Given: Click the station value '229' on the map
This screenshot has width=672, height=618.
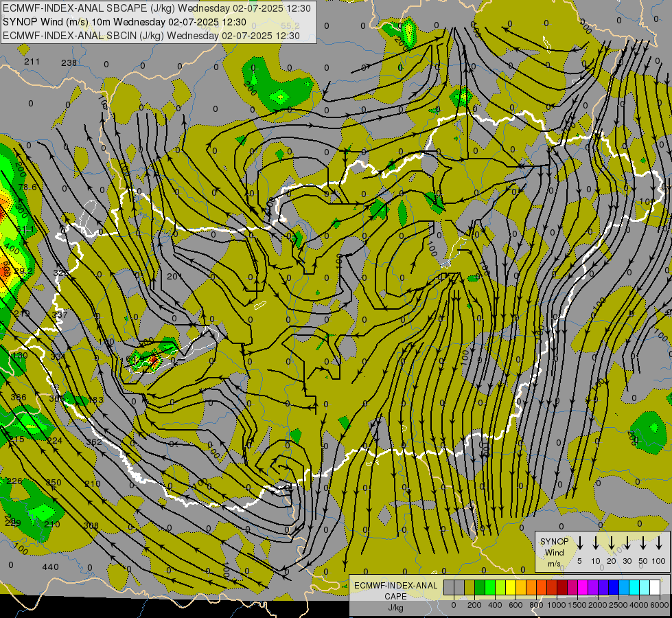Looking at the screenshot, I should tap(13, 523).
